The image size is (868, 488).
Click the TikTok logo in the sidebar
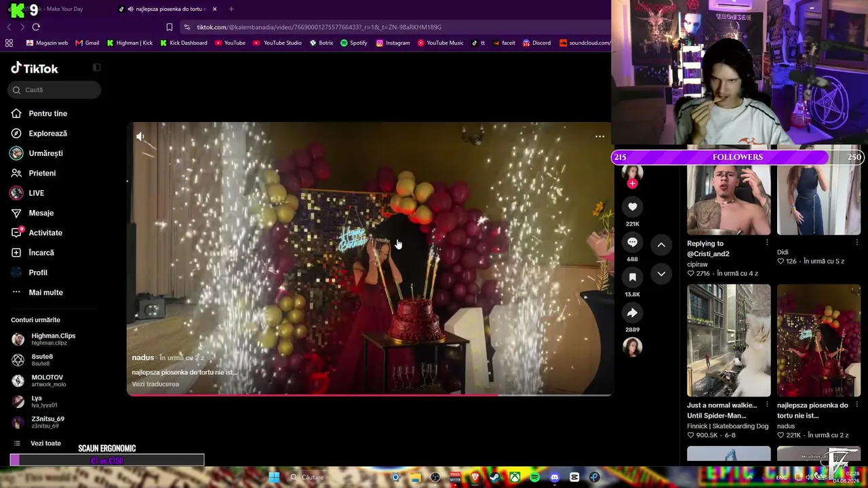(35, 68)
